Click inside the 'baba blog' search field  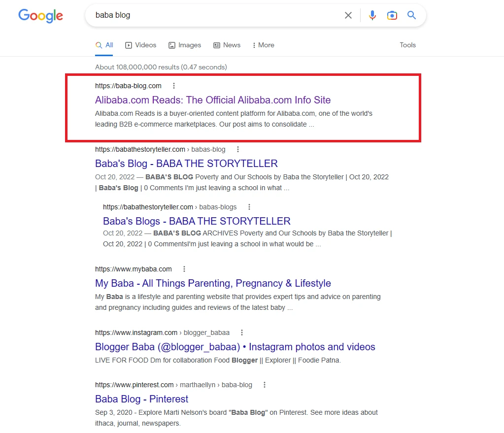[212, 15]
